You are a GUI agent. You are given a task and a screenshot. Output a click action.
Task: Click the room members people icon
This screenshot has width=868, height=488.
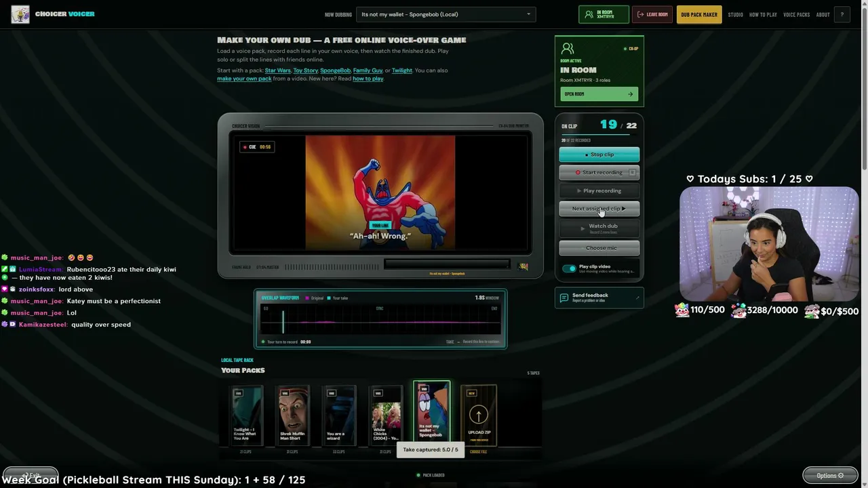(x=568, y=49)
